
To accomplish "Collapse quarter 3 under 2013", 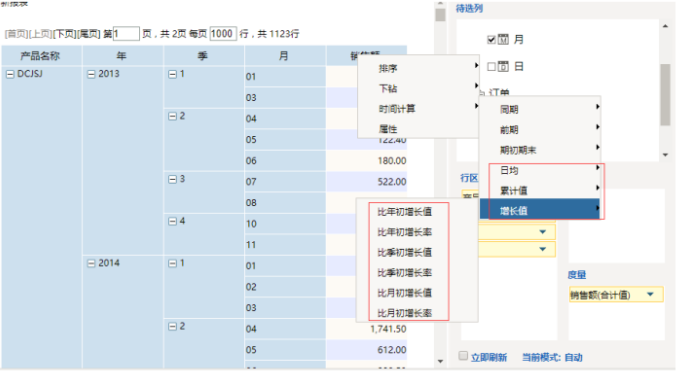I will pyautogui.click(x=172, y=179).
